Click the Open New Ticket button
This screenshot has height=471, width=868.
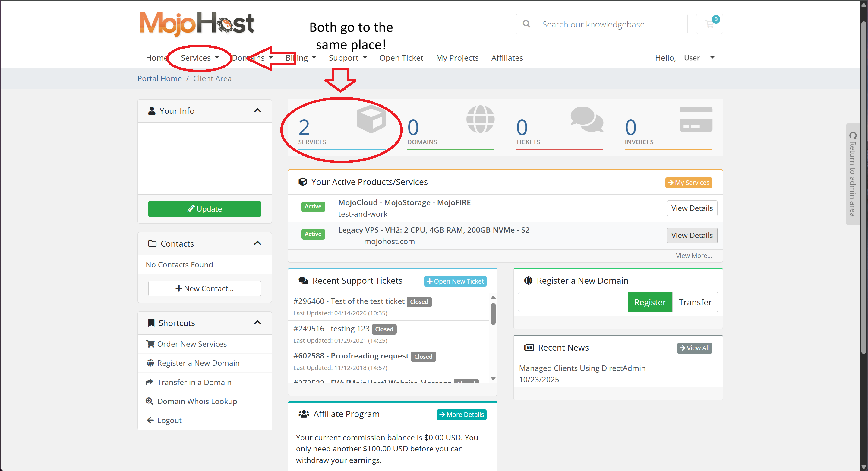(455, 281)
